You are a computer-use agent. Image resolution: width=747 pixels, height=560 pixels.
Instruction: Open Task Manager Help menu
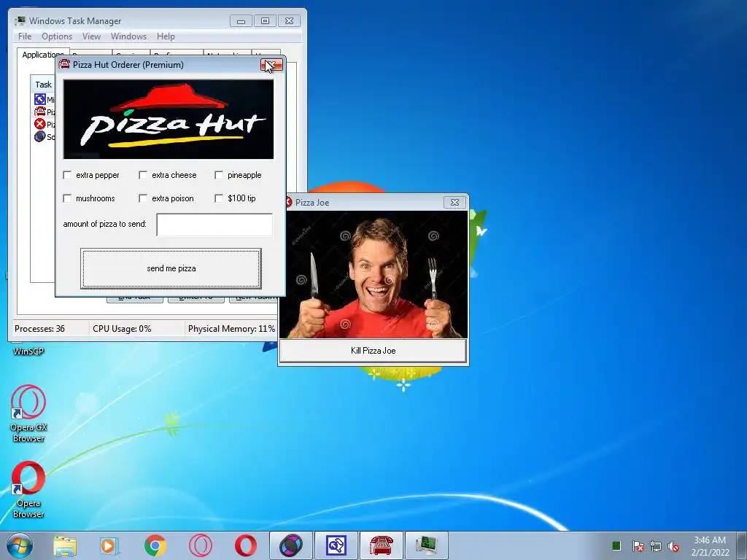tap(166, 36)
